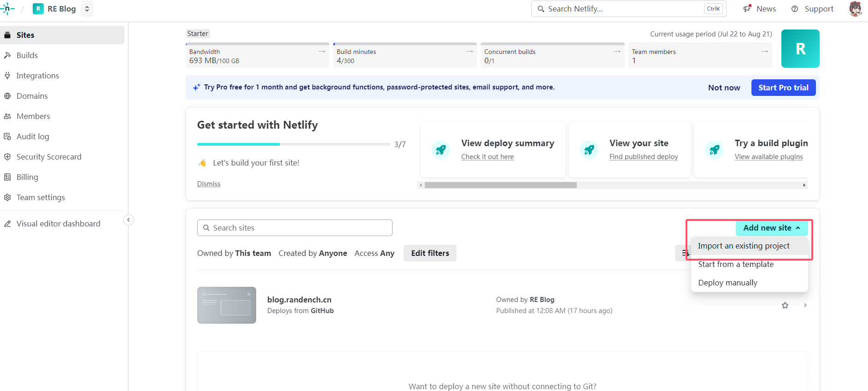Focus the Search sites field
The image size is (868, 391).
point(295,228)
